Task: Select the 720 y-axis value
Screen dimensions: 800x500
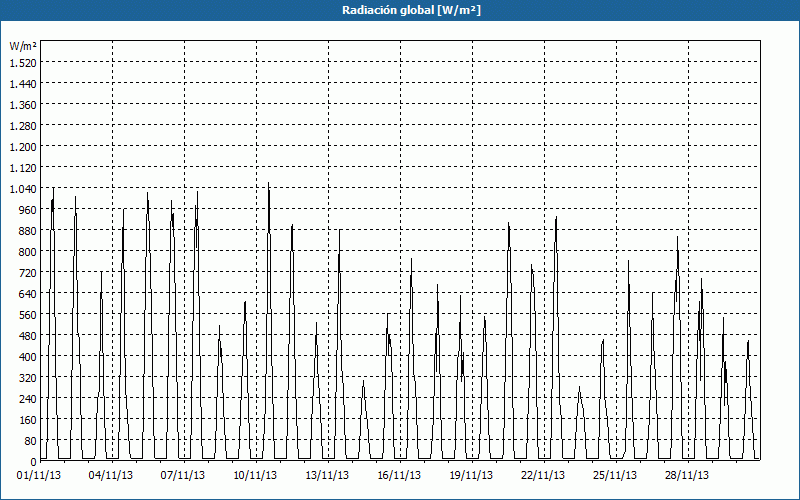Action: point(28,273)
